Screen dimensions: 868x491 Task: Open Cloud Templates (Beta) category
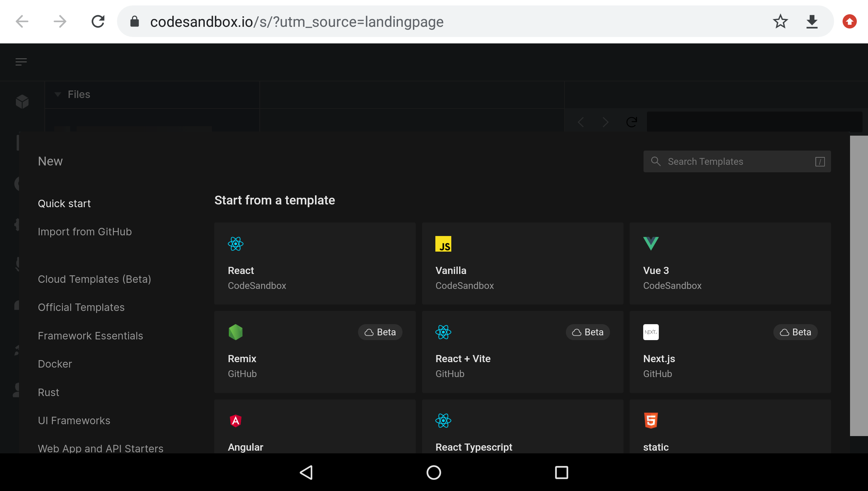pyautogui.click(x=94, y=279)
